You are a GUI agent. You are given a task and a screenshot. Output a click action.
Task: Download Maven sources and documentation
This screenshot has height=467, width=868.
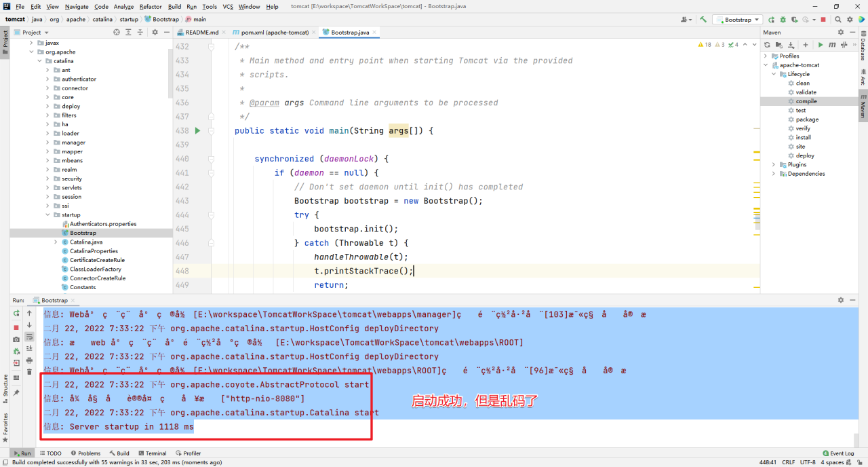click(791, 45)
